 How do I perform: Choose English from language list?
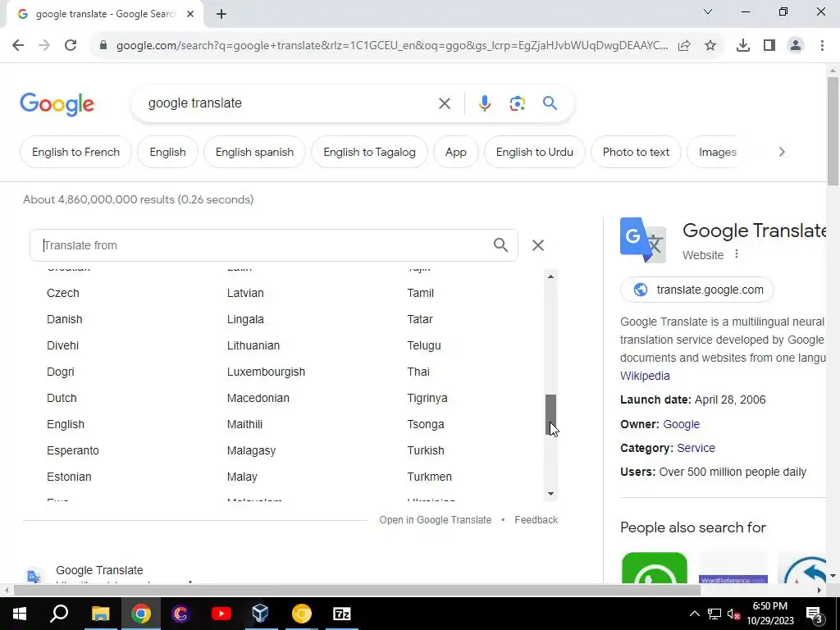tap(66, 424)
